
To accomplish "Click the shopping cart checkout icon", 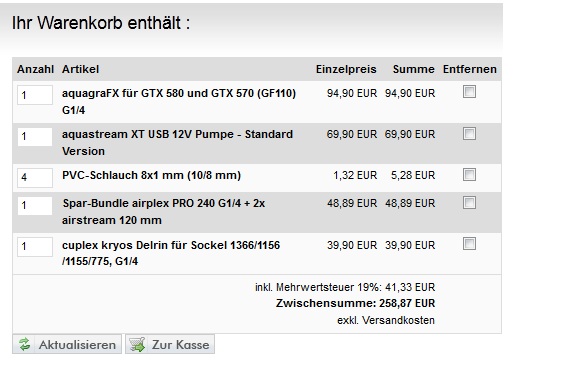I will [138, 344].
